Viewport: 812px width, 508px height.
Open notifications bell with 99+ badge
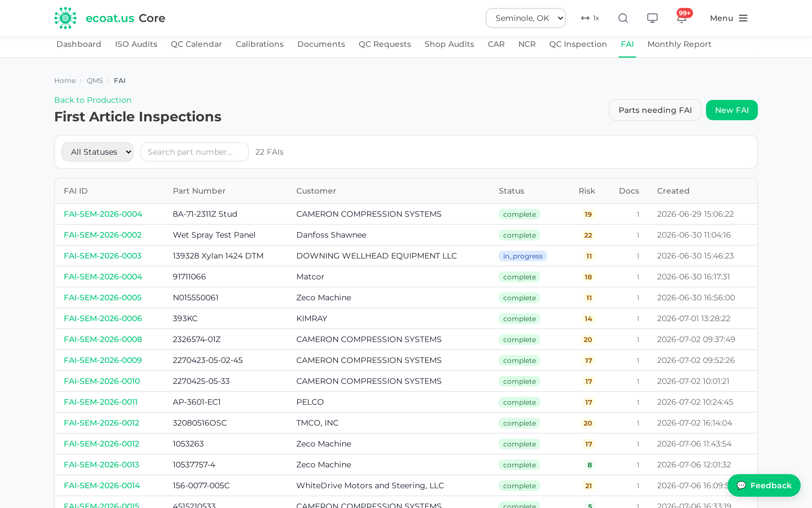click(682, 17)
